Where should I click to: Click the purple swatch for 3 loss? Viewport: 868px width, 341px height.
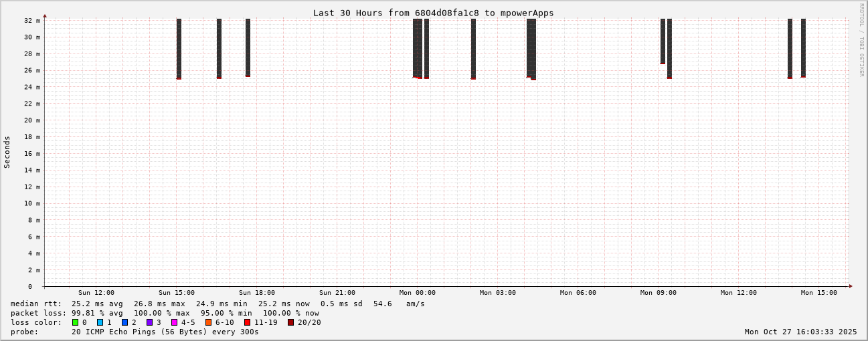(x=150, y=322)
